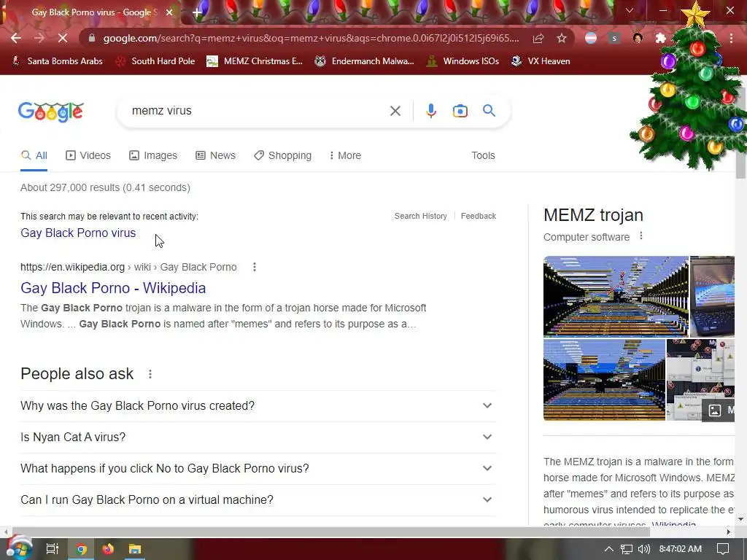This screenshot has height=560, width=747.
Task: Open the Windows ISOs bookmark
Action: [x=462, y=61]
